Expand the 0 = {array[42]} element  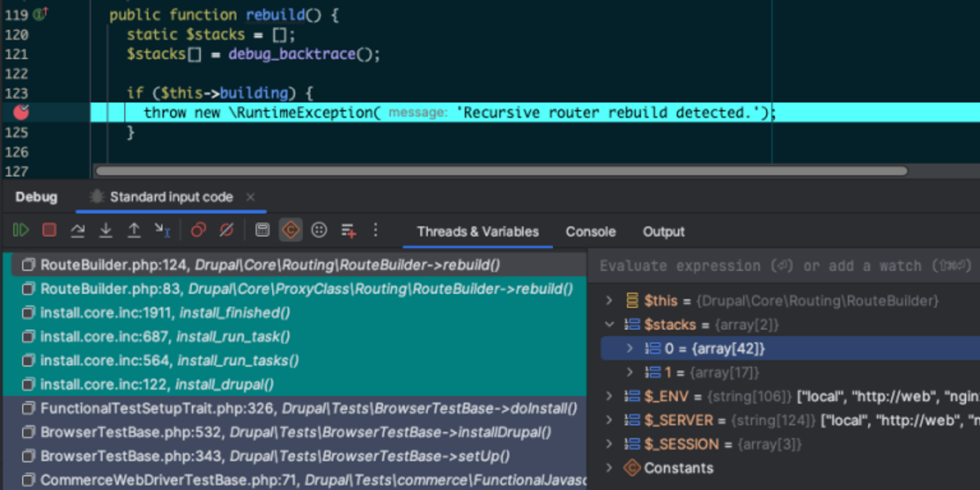(629, 348)
